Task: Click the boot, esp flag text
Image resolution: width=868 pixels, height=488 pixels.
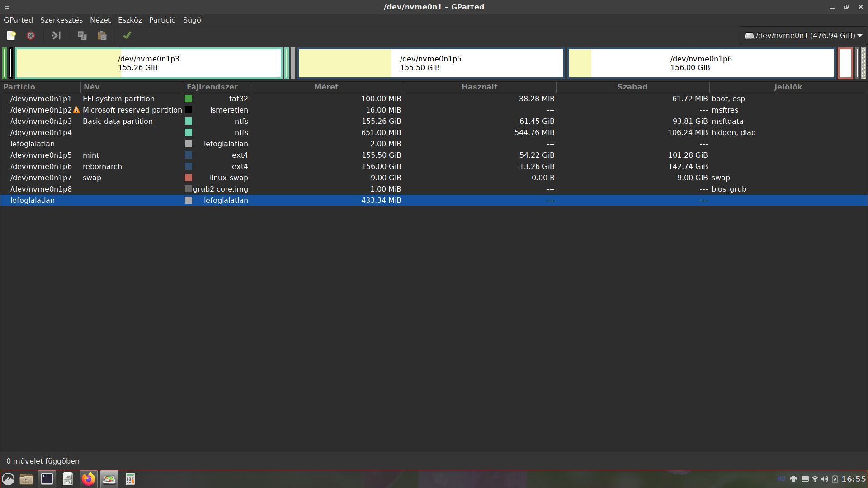Action: click(728, 99)
